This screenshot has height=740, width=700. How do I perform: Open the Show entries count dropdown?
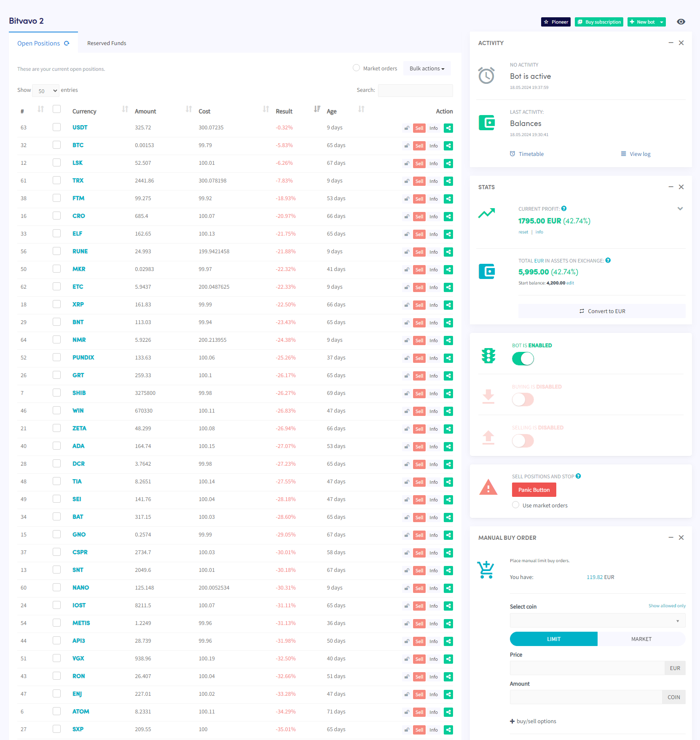point(46,91)
